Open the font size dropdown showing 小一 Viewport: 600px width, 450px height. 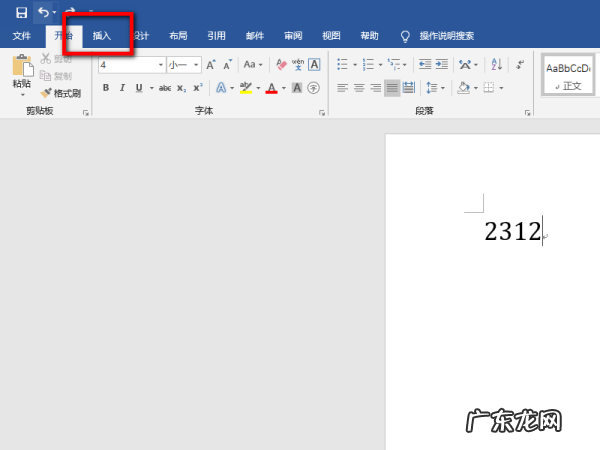pyautogui.click(x=197, y=64)
